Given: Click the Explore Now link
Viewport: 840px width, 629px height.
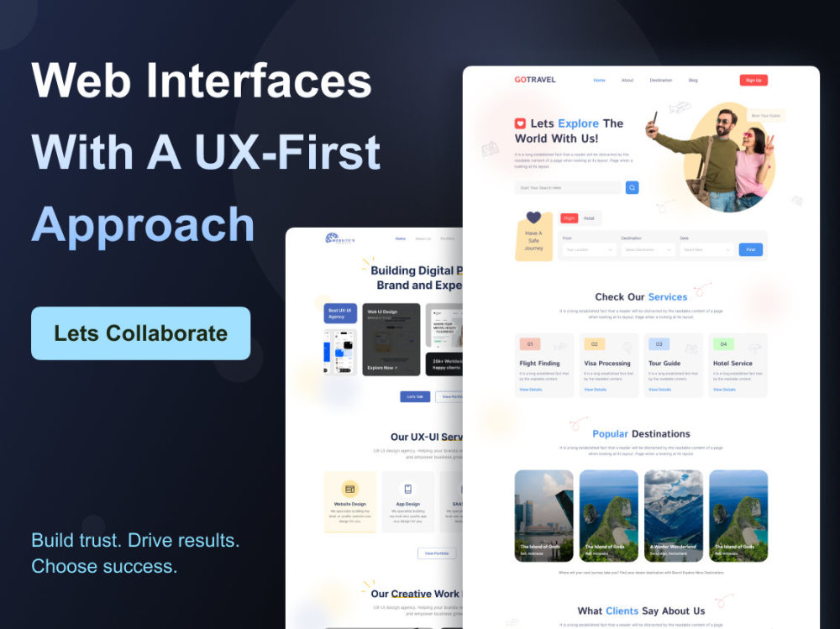Looking at the screenshot, I should click(x=382, y=368).
